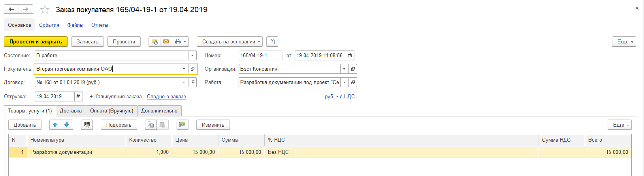The width and height of the screenshot is (644, 176).
Task: Click Провести и закрыть button
Action: [x=36, y=41]
